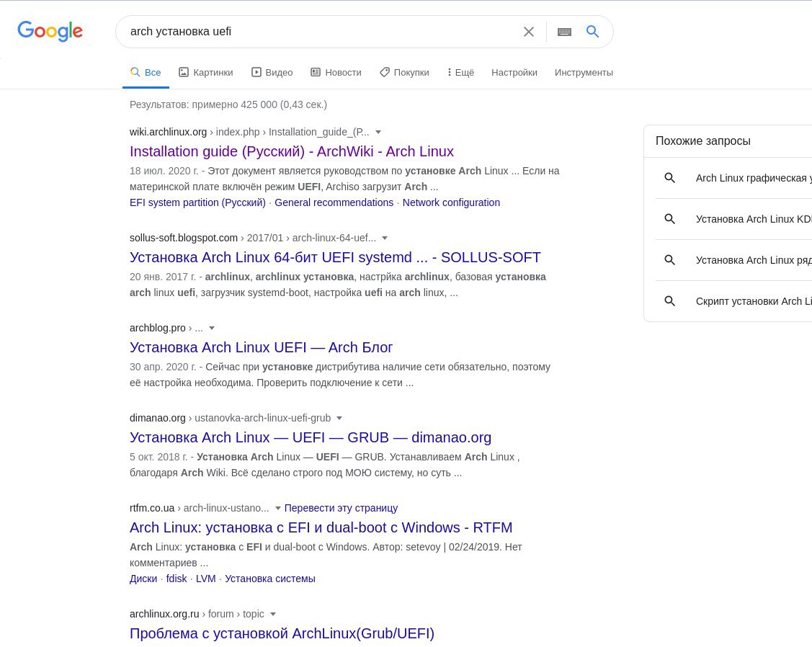The image size is (812, 647).
Task: Click the wiki.archlinux.org breadcrumb URL
Action: click(x=249, y=132)
